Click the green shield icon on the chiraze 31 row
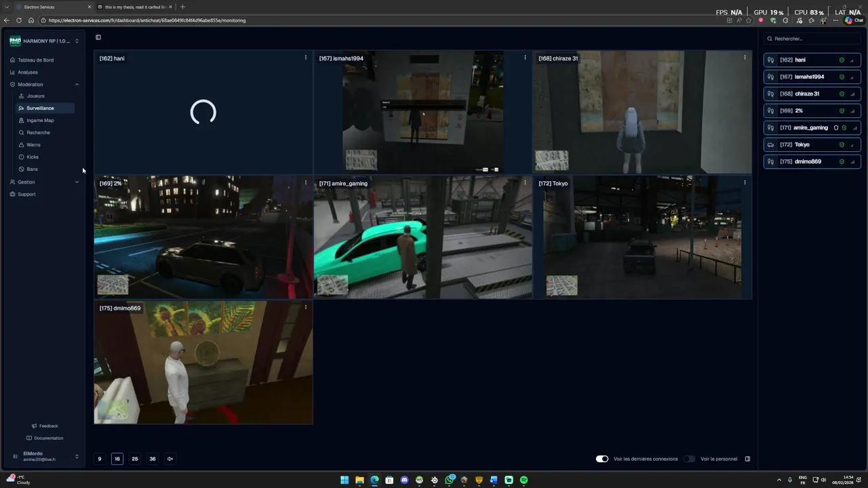 click(x=842, y=94)
